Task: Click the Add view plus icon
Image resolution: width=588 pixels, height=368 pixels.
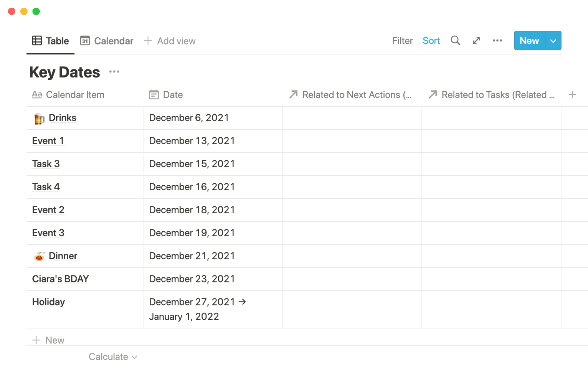Action: 148,40
